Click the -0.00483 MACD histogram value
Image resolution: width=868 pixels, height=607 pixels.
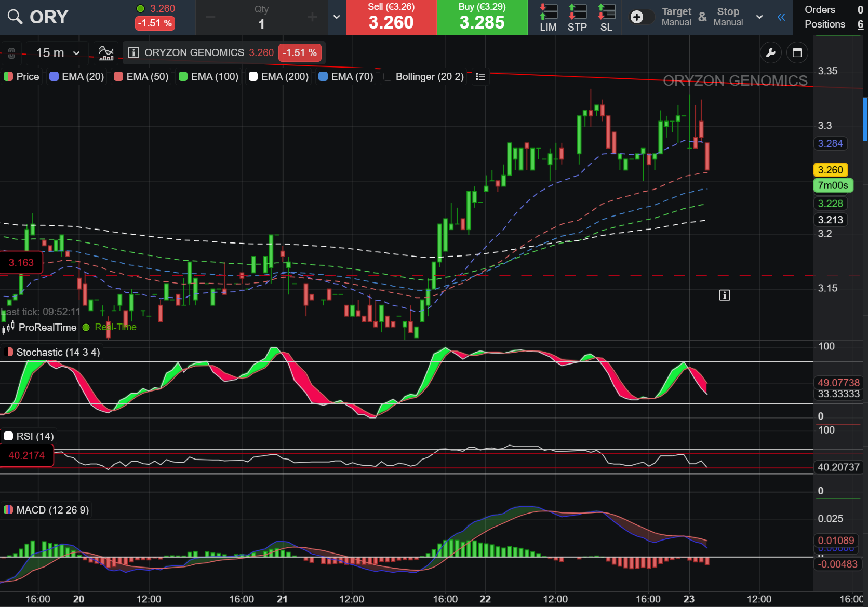[837, 564]
